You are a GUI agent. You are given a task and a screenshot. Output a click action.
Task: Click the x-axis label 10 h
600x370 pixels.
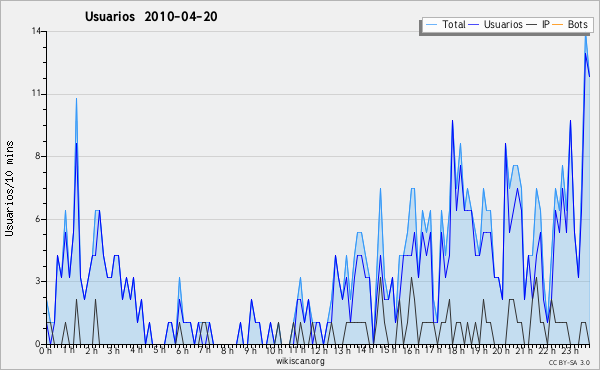tap(274, 350)
